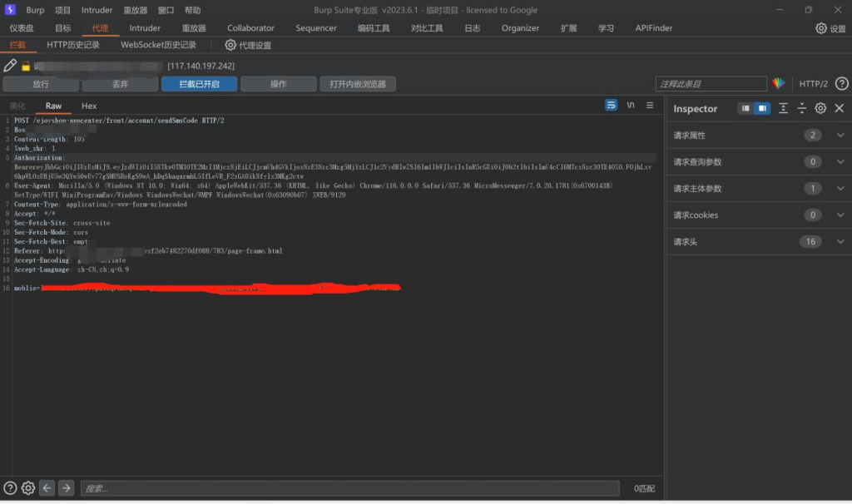Click the 搜索 search input field
This screenshot has height=504, width=852.
click(350, 488)
